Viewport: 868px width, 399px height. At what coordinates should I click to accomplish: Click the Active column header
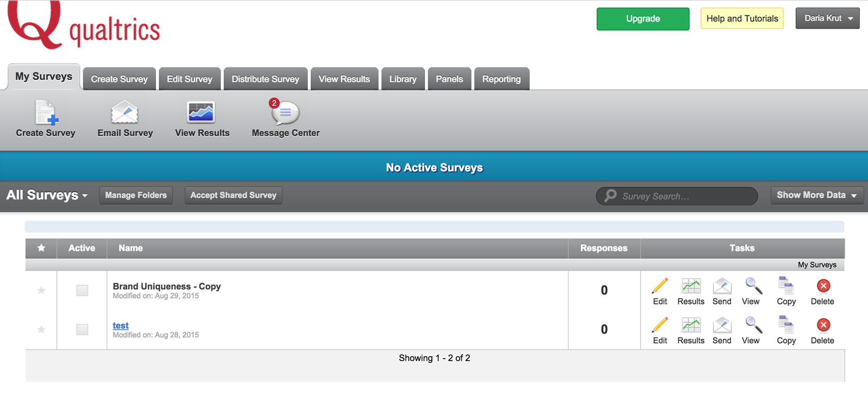click(82, 248)
